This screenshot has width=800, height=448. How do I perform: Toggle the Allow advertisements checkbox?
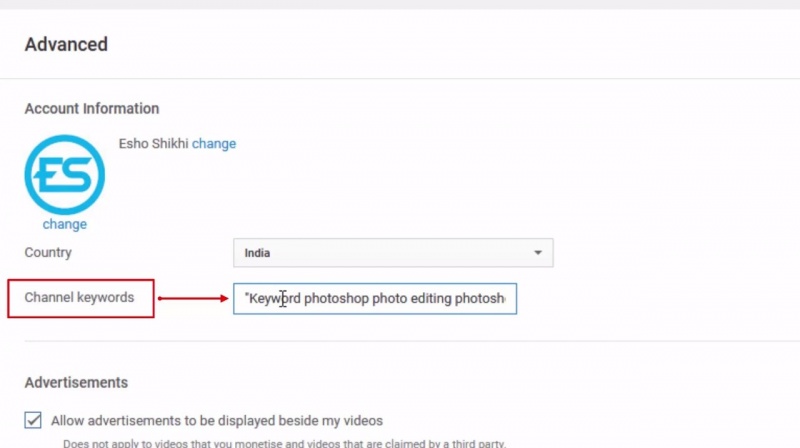pos(33,420)
